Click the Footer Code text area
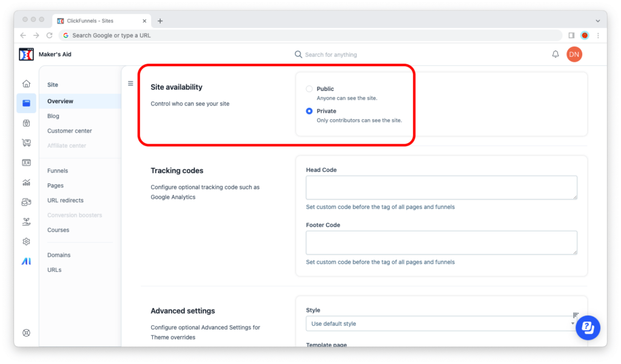 (x=441, y=242)
